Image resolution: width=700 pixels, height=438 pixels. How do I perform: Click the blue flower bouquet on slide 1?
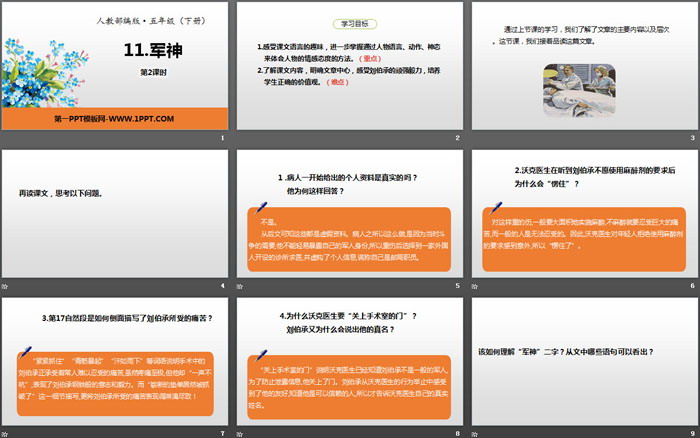pyautogui.click(x=45, y=73)
